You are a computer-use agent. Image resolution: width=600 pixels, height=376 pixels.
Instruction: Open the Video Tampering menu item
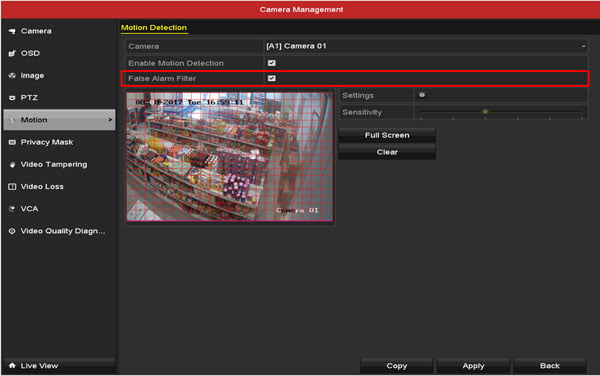[x=59, y=164]
